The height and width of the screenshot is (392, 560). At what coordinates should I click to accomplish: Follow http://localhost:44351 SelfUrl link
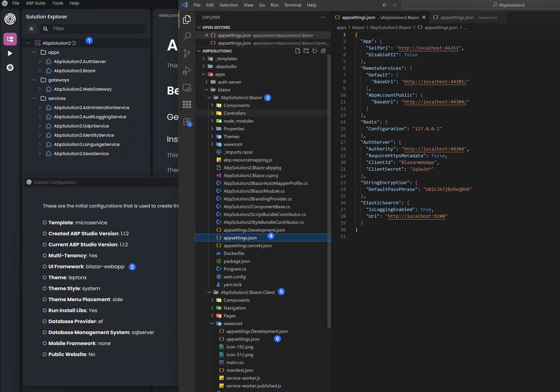pos(428,48)
